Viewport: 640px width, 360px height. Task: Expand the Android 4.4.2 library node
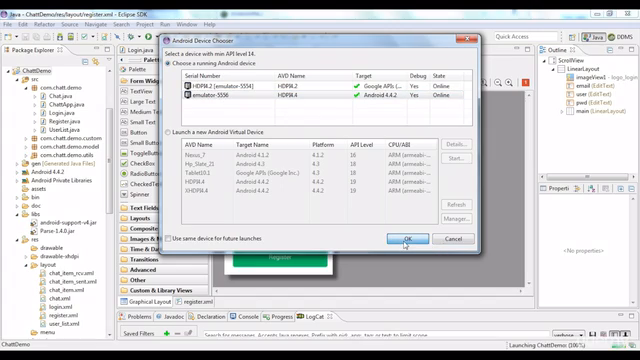[17, 172]
